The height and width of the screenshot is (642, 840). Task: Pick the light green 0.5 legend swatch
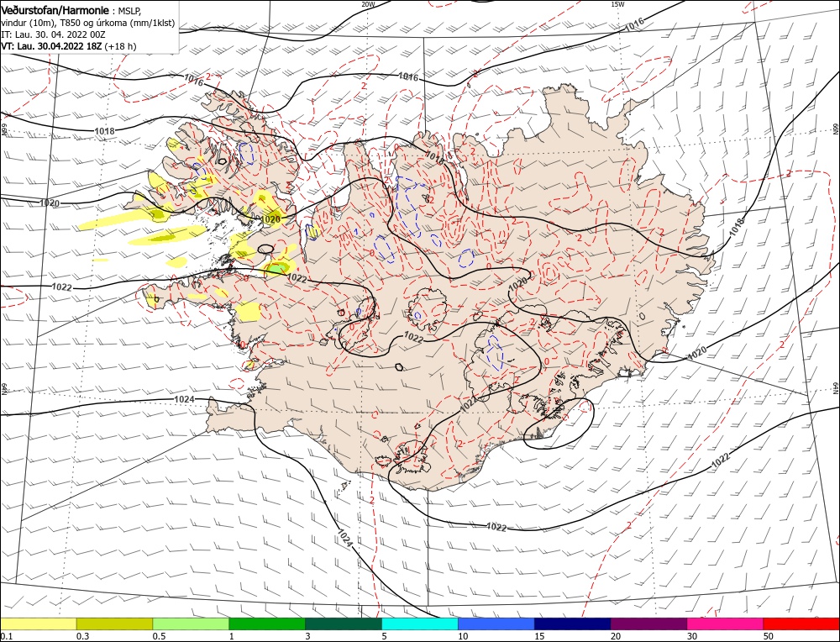coord(191,624)
